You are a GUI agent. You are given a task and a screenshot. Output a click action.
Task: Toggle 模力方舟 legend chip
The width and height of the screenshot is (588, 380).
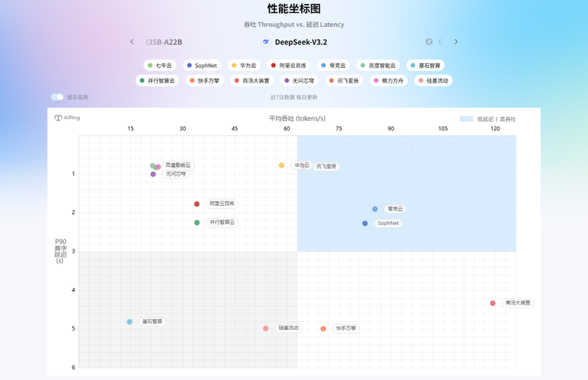click(389, 80)
